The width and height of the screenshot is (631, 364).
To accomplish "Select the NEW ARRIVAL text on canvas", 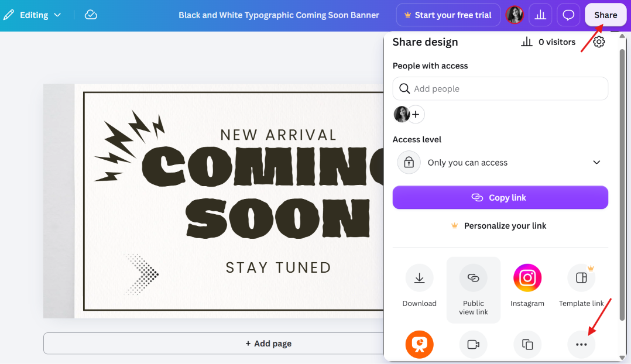I will coord(278,135).
